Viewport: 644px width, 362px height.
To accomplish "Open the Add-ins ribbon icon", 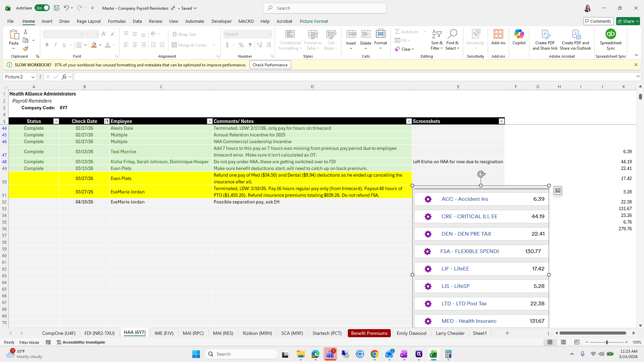I will 498,34.
